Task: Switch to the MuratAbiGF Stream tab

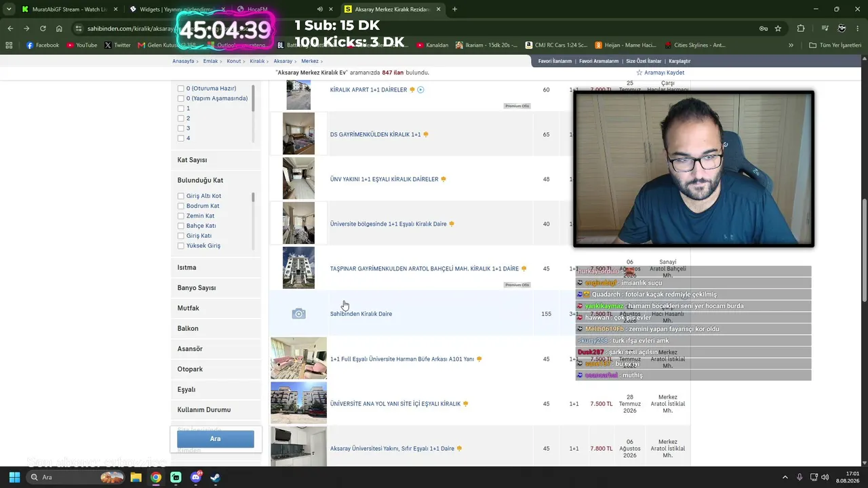Action: point(68,9)
